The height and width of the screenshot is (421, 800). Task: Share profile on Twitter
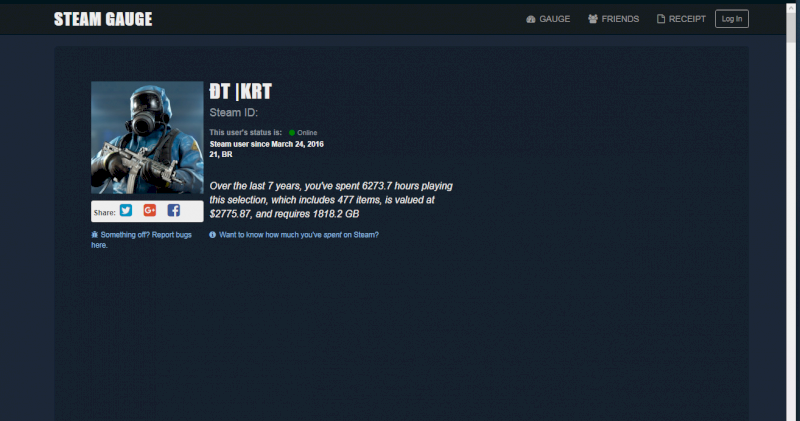click(126, 210)
